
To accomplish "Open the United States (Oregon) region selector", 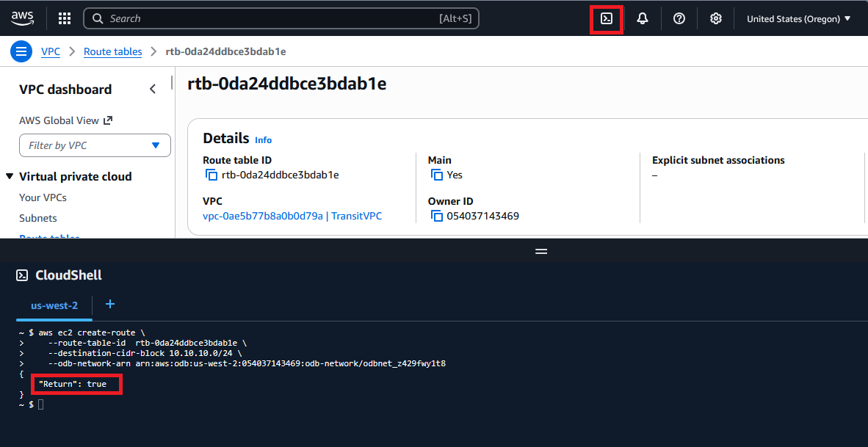I will point(798,19).
